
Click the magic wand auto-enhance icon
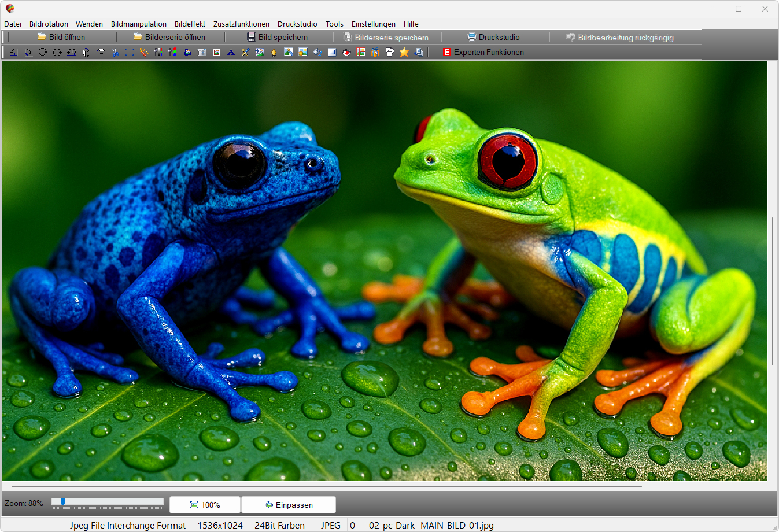click(144, 52)
